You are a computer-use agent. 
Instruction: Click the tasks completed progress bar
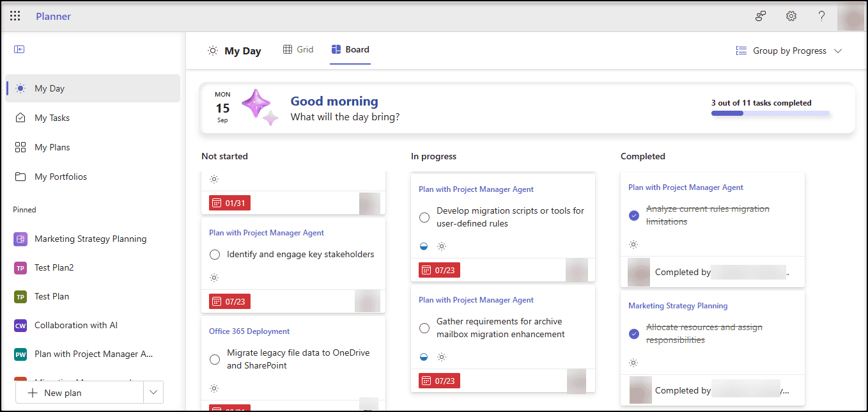coord(770,113)
